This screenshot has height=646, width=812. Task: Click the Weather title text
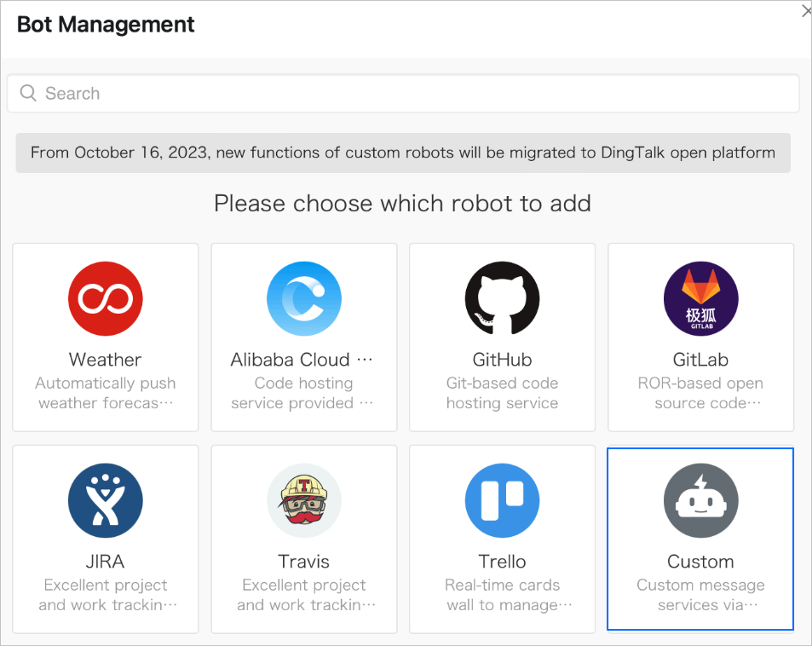click(105, 360)
